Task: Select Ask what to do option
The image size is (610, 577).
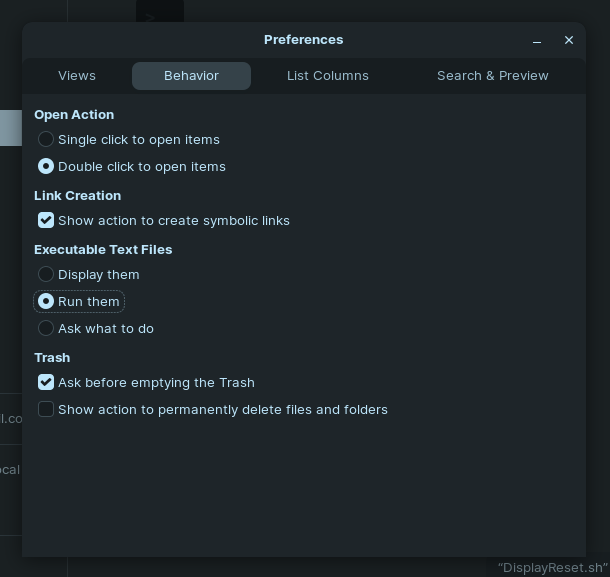Action: (46, 328)
